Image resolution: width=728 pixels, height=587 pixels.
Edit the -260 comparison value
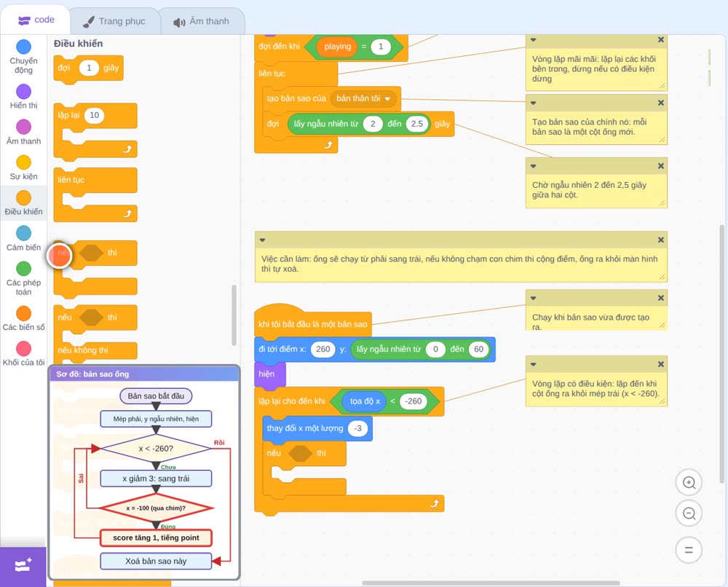(x=413, y=401)
